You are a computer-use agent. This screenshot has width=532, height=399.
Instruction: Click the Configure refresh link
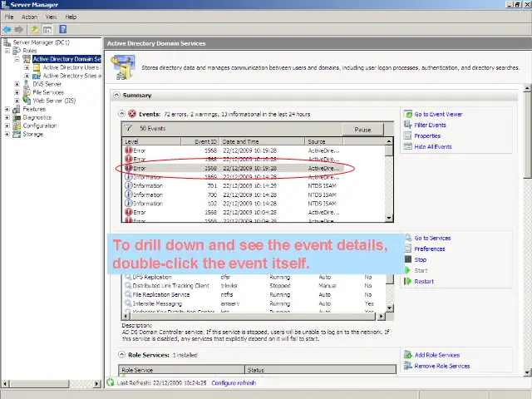[x=234, y=383]
